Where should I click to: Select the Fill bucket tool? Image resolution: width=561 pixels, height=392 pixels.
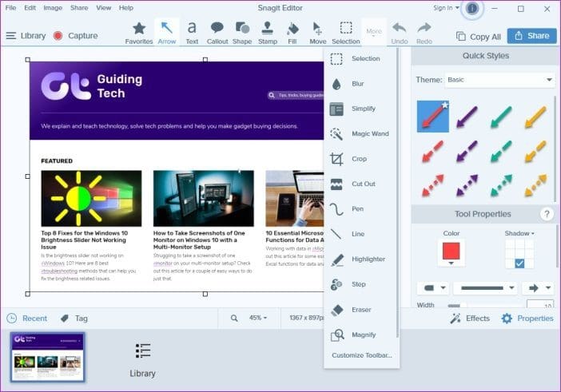pyautogui.click(x=292, y=33)
